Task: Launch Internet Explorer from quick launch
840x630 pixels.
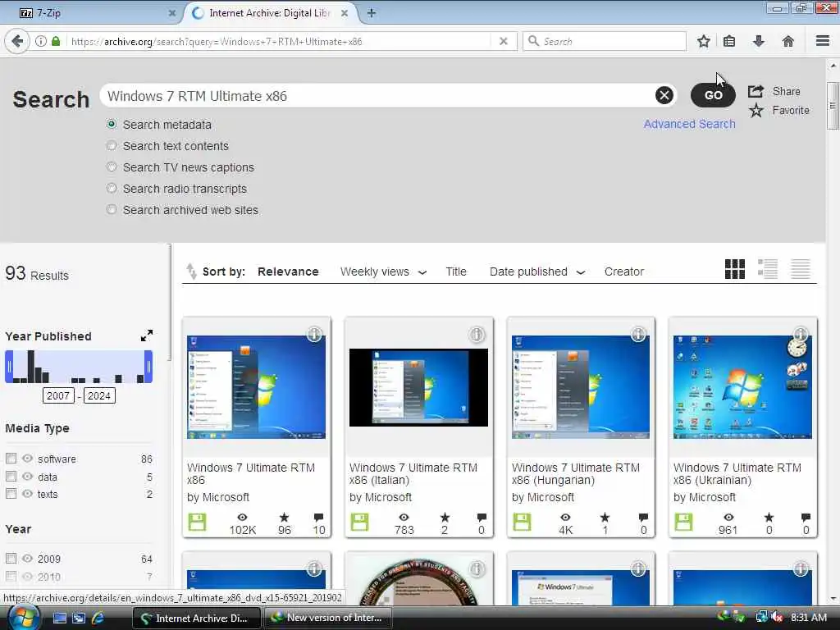Action: coord(98,618)
